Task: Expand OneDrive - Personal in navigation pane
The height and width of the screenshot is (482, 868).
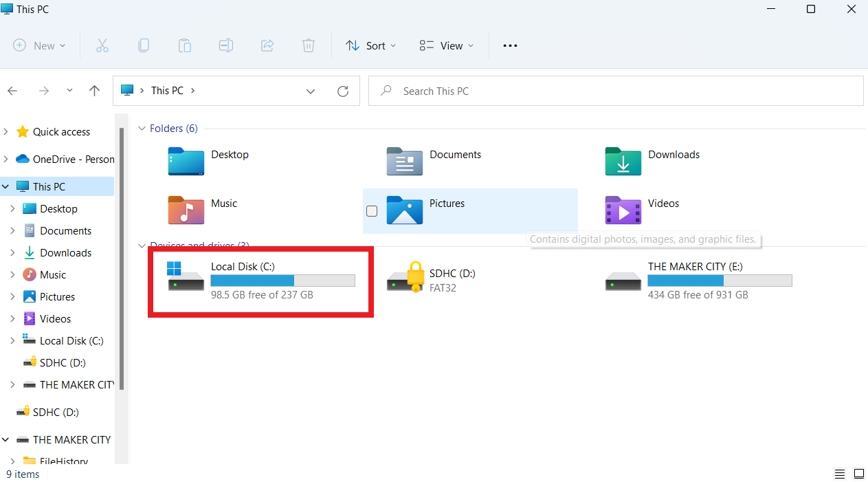Action: [x=5, y=159]
